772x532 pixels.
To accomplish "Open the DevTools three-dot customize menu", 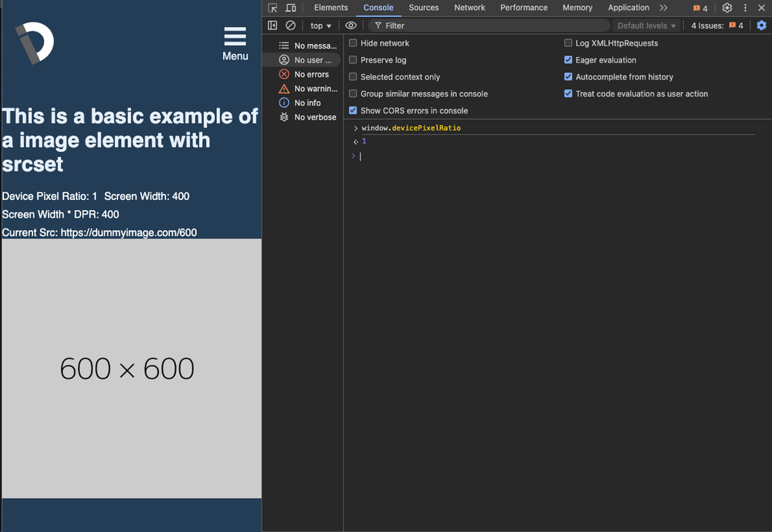I will point(745,8).
